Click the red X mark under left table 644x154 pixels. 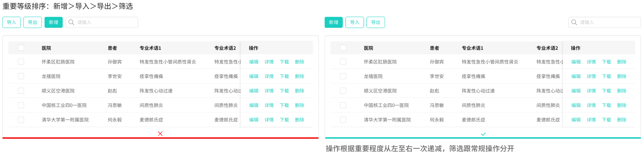[160, 134]
